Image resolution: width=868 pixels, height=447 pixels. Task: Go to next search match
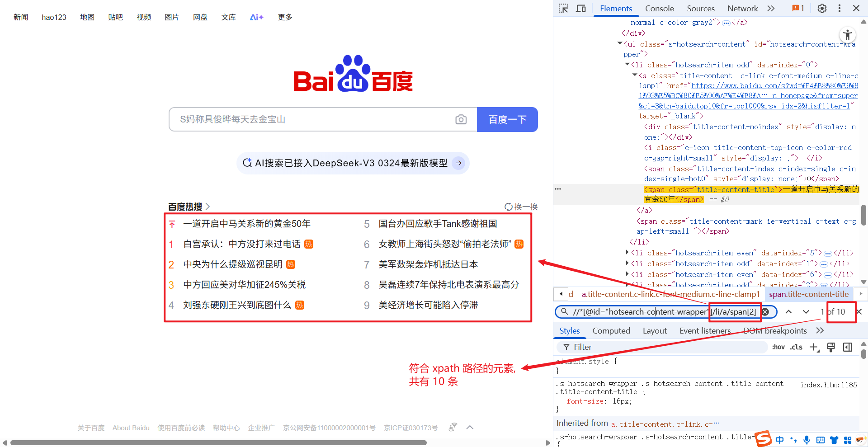coord(806,312)
